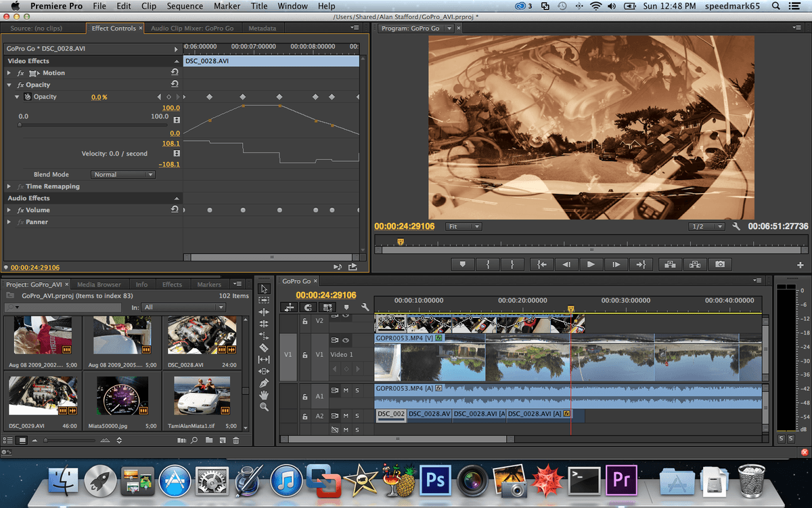
Task: Solo audio track A2
Action: tap(357, 416)
